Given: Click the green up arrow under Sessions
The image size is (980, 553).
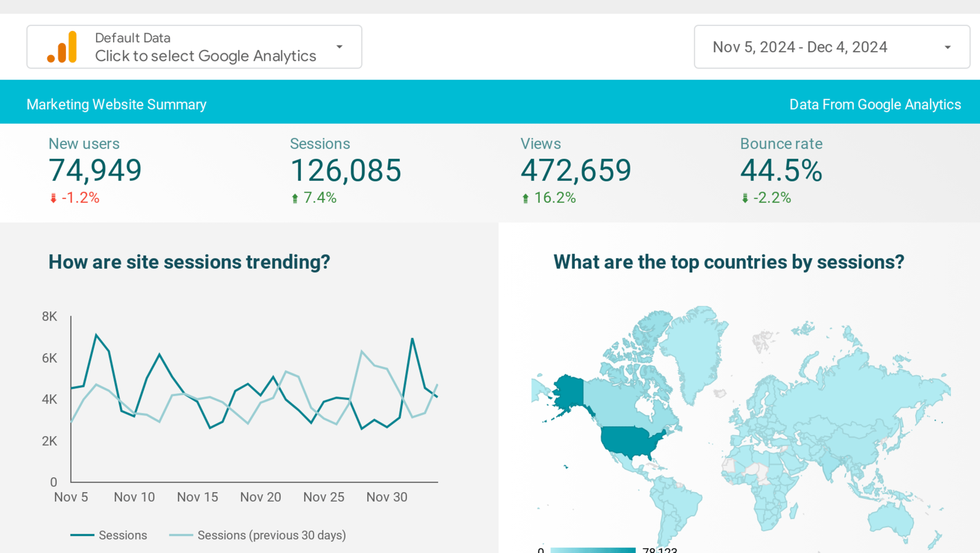Looking at the screenshot, I should click(x=295, y=199).
